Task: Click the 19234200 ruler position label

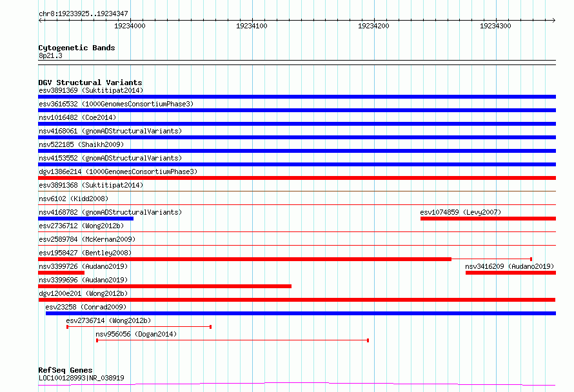Action: tap(373, 26)
